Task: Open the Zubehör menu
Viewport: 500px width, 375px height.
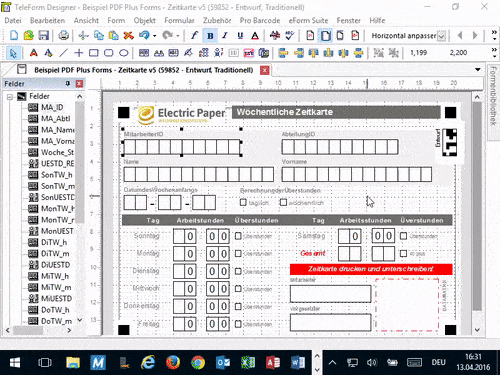Action: click(217, 20)
